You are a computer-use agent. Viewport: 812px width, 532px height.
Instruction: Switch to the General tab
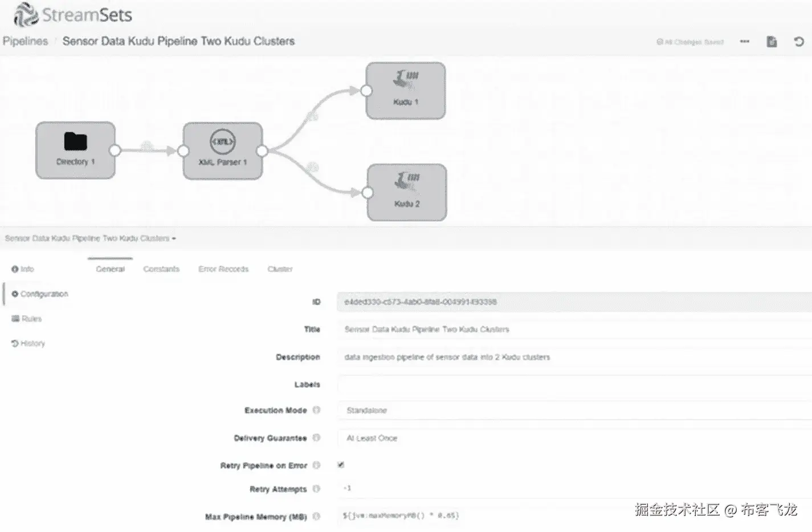pyautogui.click(x=110, y=269)
